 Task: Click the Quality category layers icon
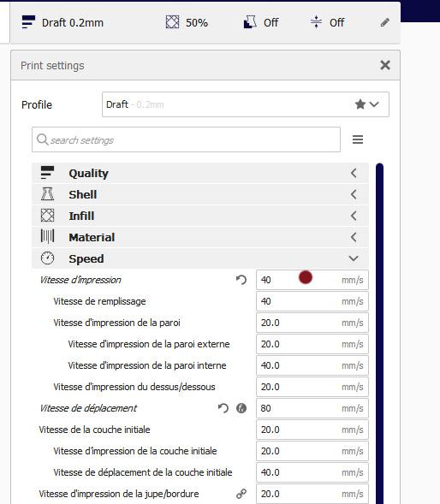pyautogui.click(x=47, y=173)
